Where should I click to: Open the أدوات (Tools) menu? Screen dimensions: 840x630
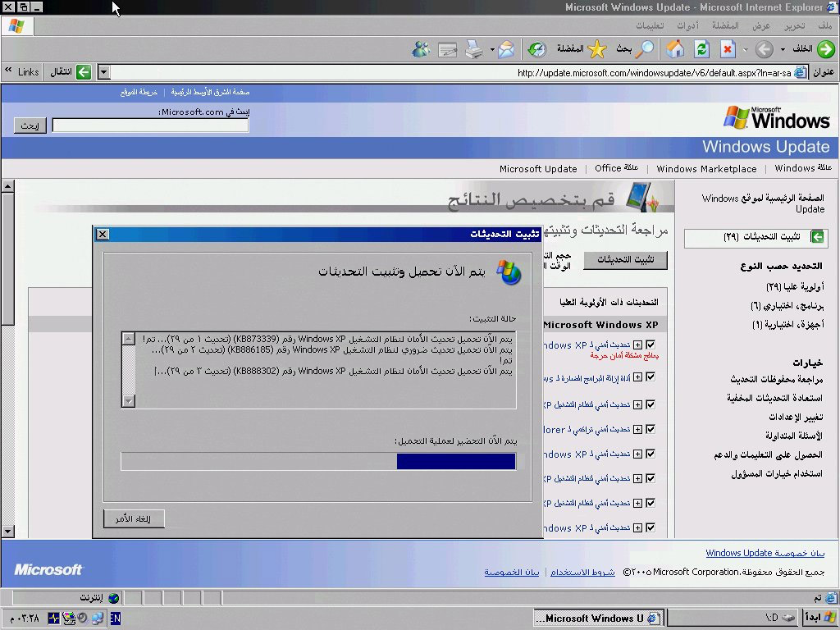click(687, 25)
